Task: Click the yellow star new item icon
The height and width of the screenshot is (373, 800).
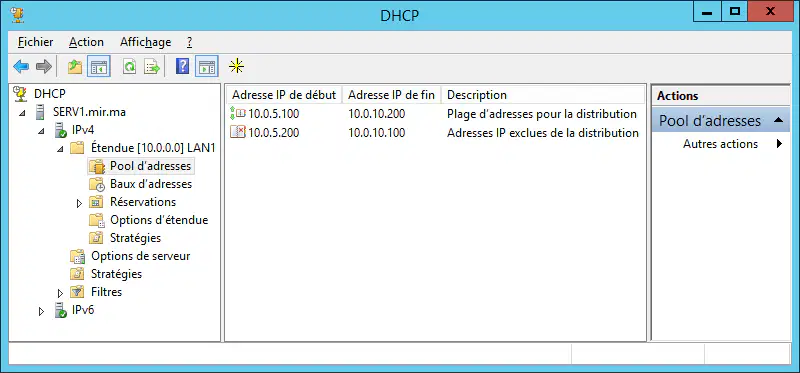Action: click(x=236, y=66)
